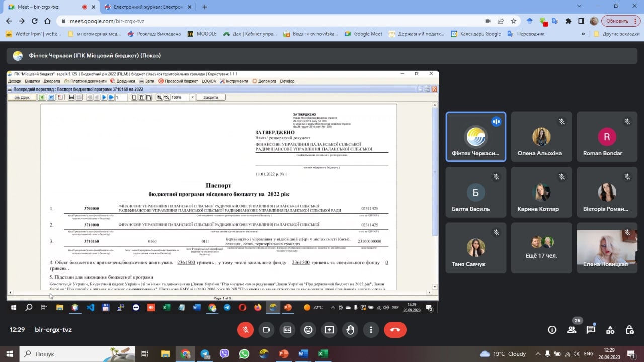
Task: Click the address bar meet.google.com URL
Action: (106, 21)
